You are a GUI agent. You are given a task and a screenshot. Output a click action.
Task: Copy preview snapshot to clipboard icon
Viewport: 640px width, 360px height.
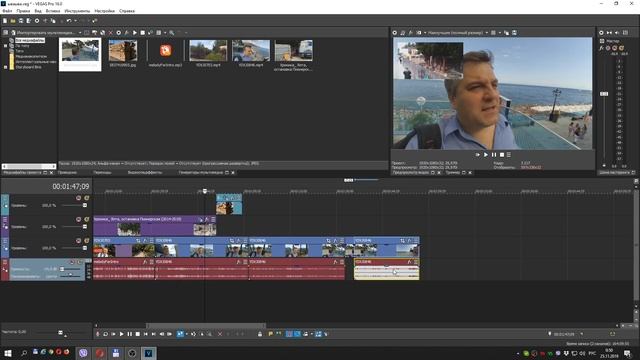pos(506,33)
